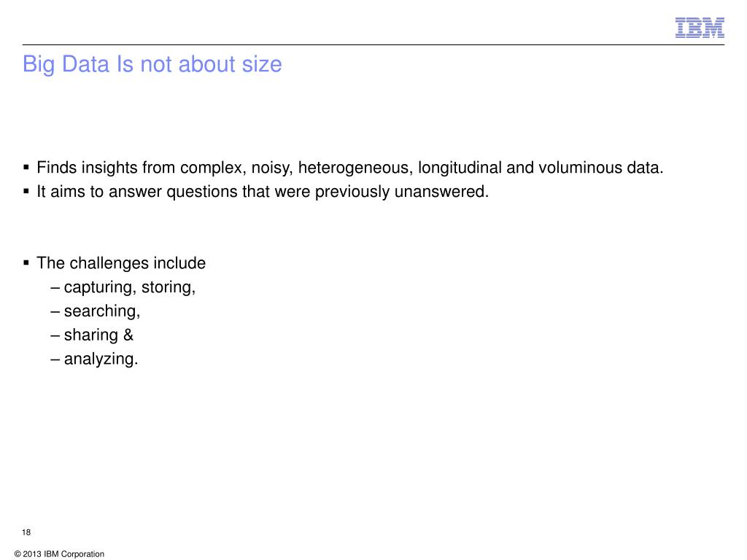Click the square bullet before 'Finds insights'
This screenshot has width=747, height=560.
(26, 167)
